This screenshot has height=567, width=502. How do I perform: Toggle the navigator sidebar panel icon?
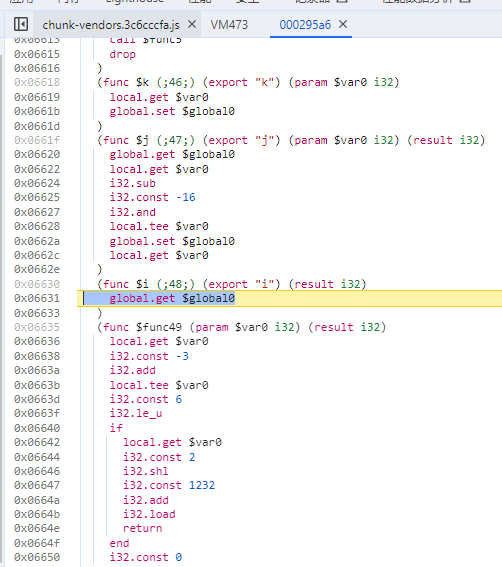coord(21,25)
